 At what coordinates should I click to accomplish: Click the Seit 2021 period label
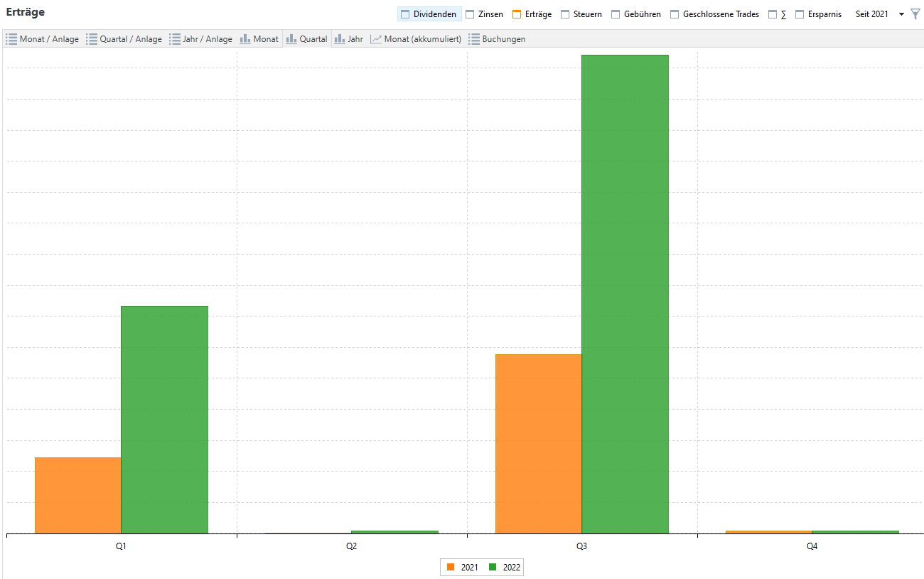coord(871,14)
